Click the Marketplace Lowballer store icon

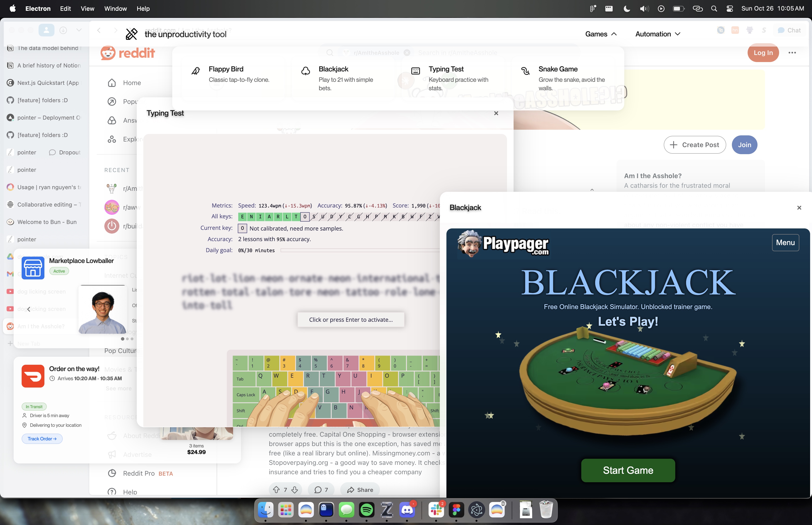click(33, 268)
